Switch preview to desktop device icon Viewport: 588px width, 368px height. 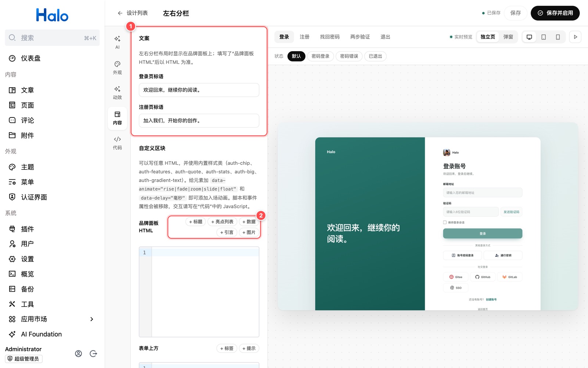click(x=529, y=37)
